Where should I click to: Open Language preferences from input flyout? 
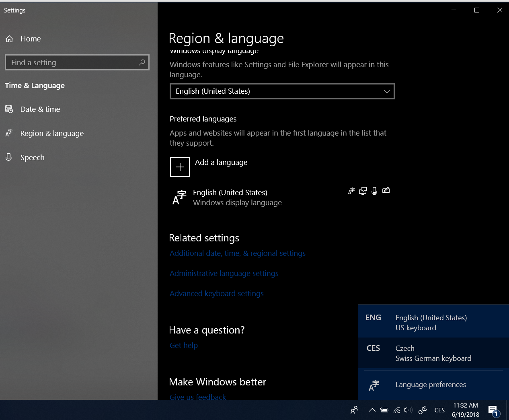coord(433,385)
